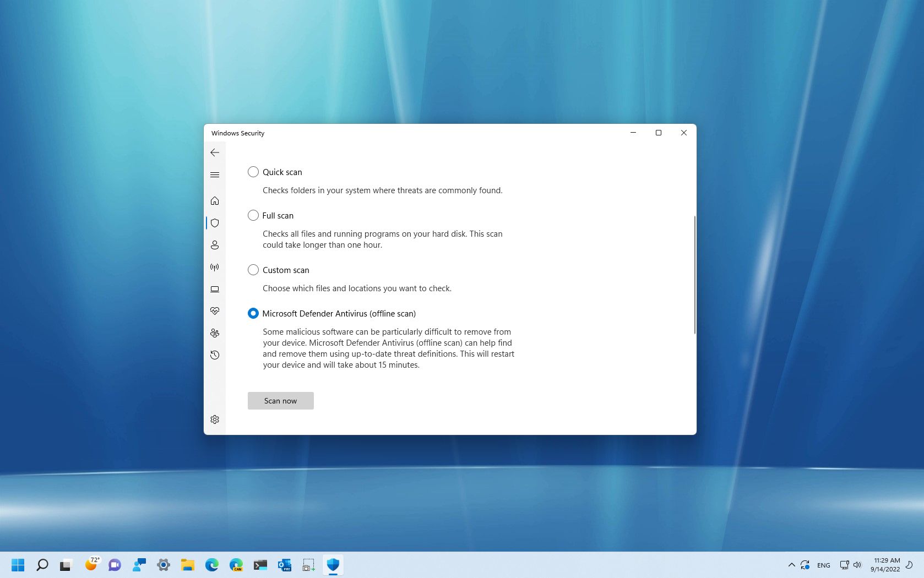Click the Windows Security title bar text
The image size is (924, 578).
(238, 133)
